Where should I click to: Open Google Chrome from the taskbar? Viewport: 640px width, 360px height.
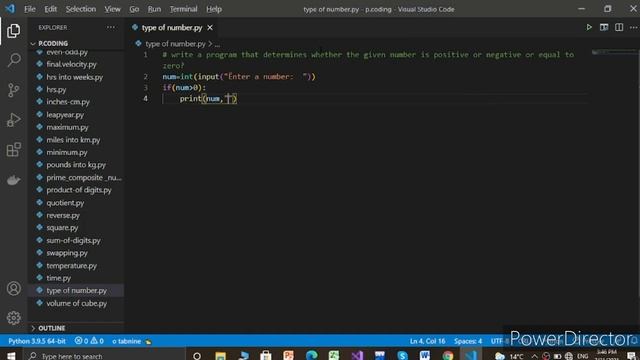[448, 356]
